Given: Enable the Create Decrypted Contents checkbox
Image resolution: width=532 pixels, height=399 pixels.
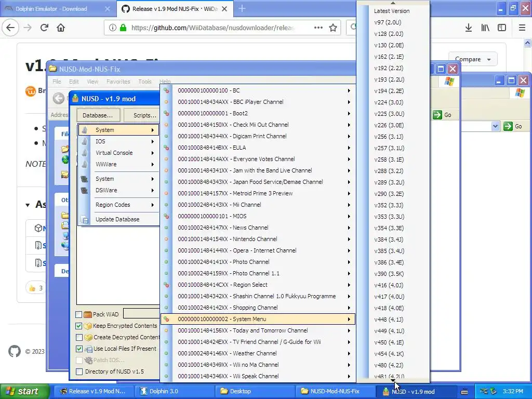Looking at the screenshot, I should 79,337.
